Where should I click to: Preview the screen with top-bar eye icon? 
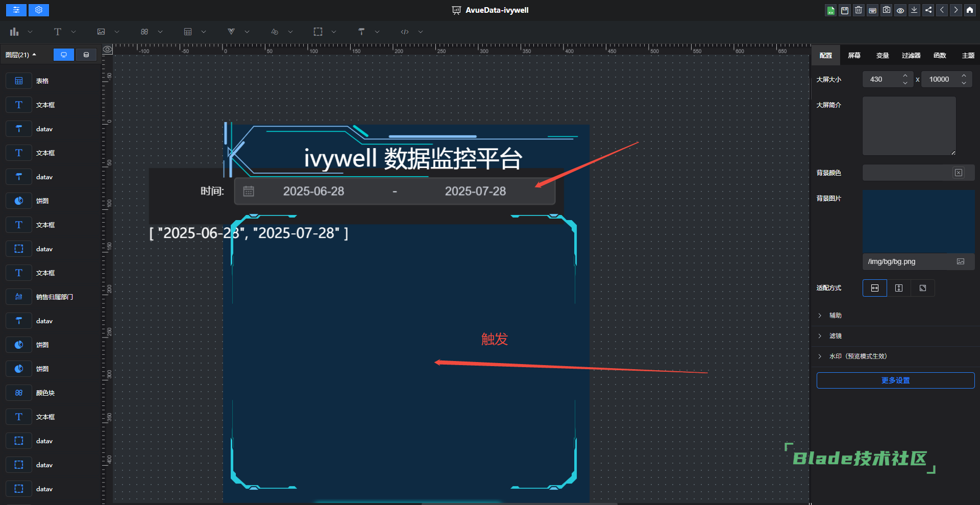(x=900, y=10)
